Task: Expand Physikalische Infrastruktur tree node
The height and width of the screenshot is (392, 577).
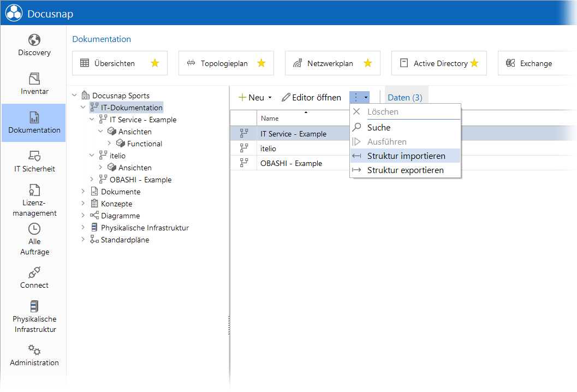Action: [x=83, y=228]
